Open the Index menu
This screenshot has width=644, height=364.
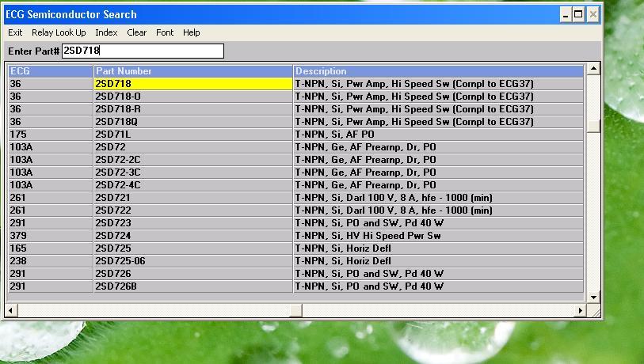tap(106, 32)
